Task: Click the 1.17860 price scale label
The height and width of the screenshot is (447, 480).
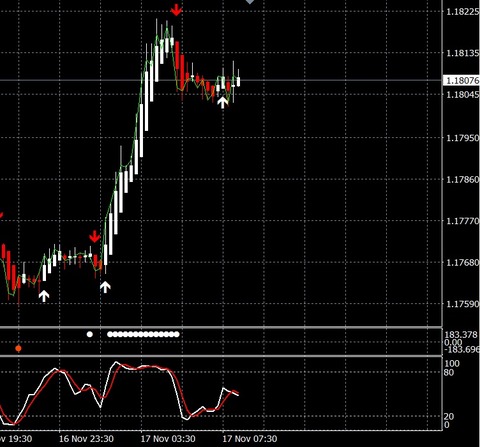Action: pos(463,179)
